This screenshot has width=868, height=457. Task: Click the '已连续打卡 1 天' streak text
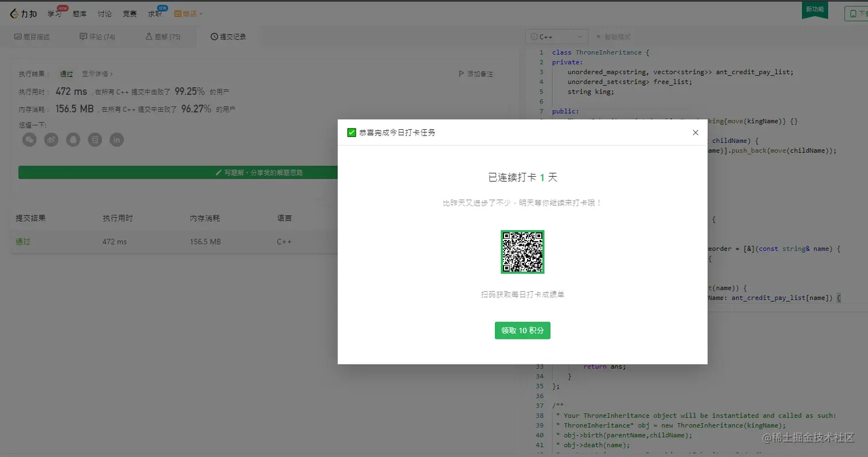pos(522,177)
